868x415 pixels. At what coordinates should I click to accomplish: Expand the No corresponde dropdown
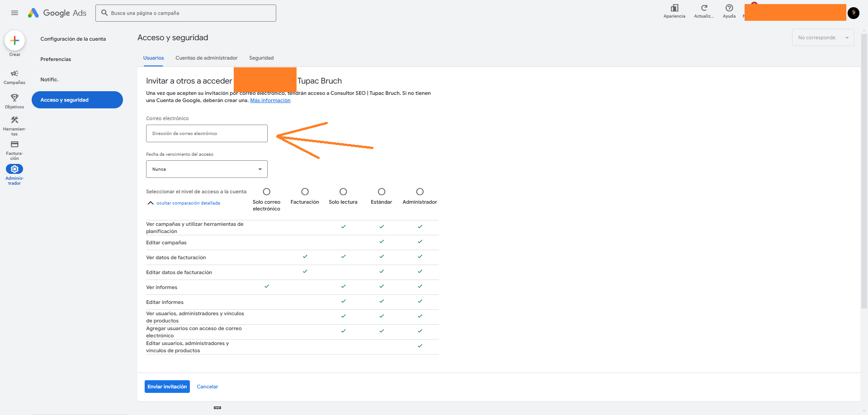tap(822, 37)
